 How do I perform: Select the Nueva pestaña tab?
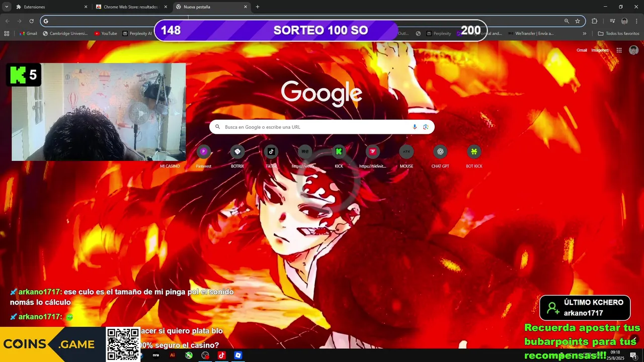pyautogui.click(x=211, y=7)
